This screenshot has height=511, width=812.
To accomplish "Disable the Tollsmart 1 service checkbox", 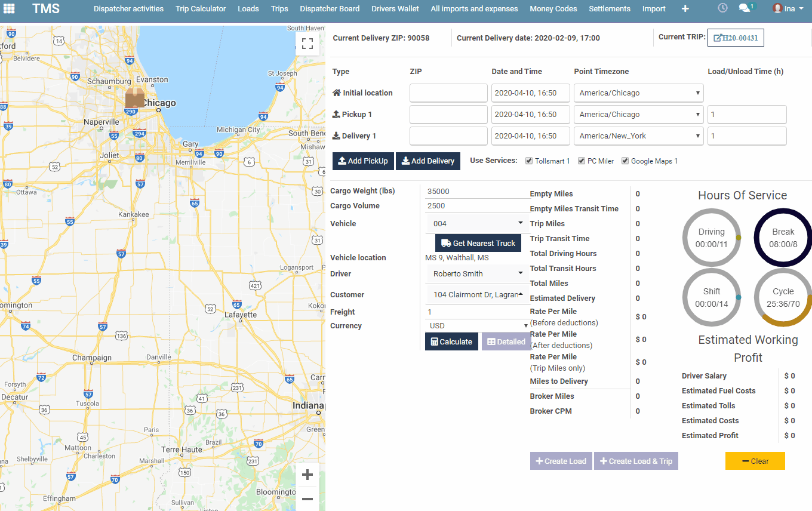I will click(x=528, y=160).
